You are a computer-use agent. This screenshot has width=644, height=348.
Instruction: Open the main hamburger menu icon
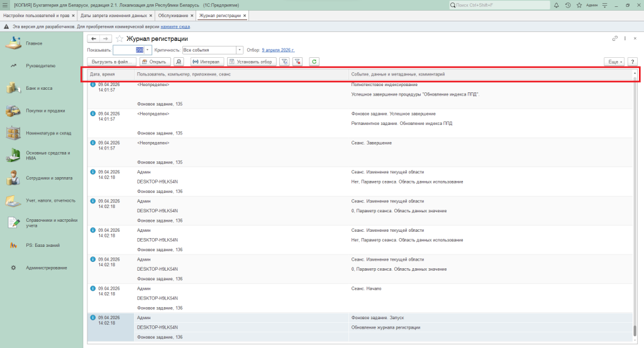pos(5,5)
